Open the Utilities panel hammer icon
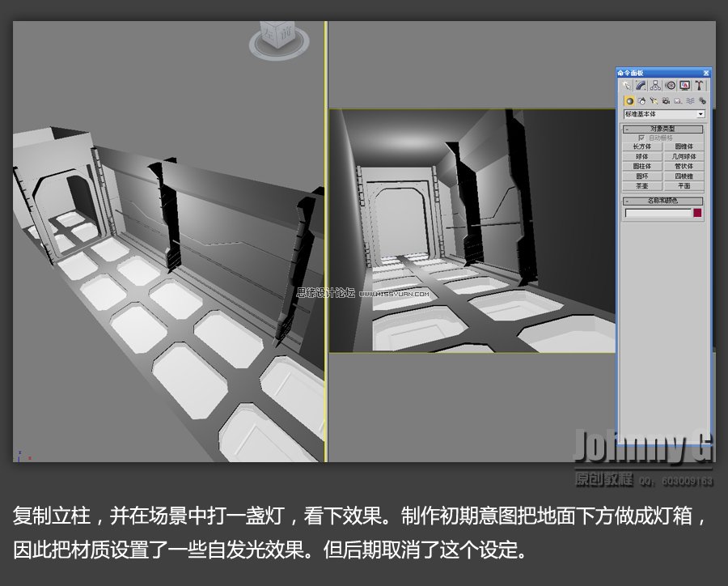Viewport: 728px width, 586px height. pos(699,85)
